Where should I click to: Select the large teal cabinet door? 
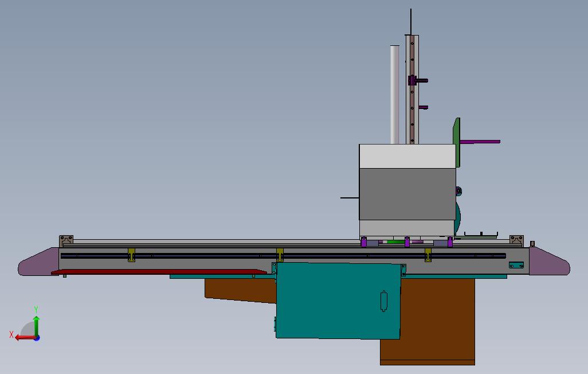[338, 301]
